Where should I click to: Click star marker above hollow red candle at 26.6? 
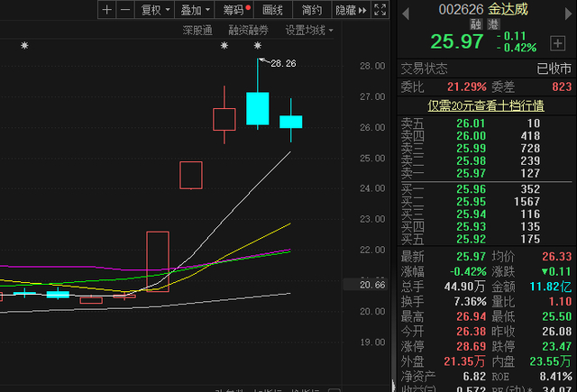224,46
